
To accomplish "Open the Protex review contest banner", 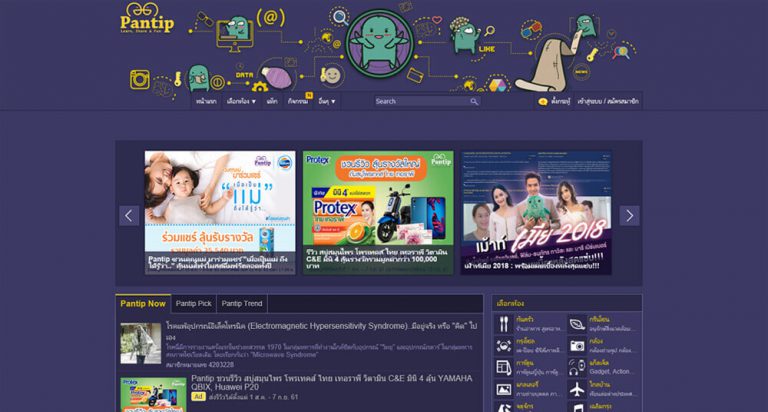I will (378, 212).
